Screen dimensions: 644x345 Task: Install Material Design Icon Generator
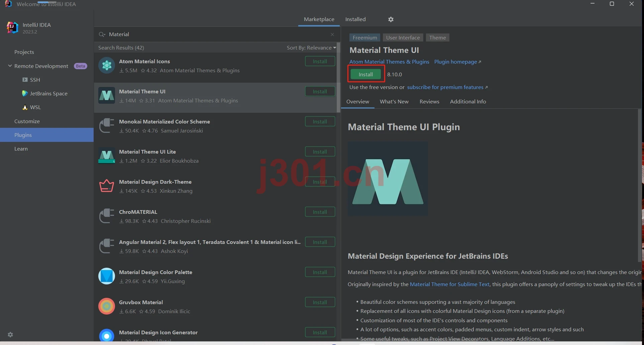(320, 332)
